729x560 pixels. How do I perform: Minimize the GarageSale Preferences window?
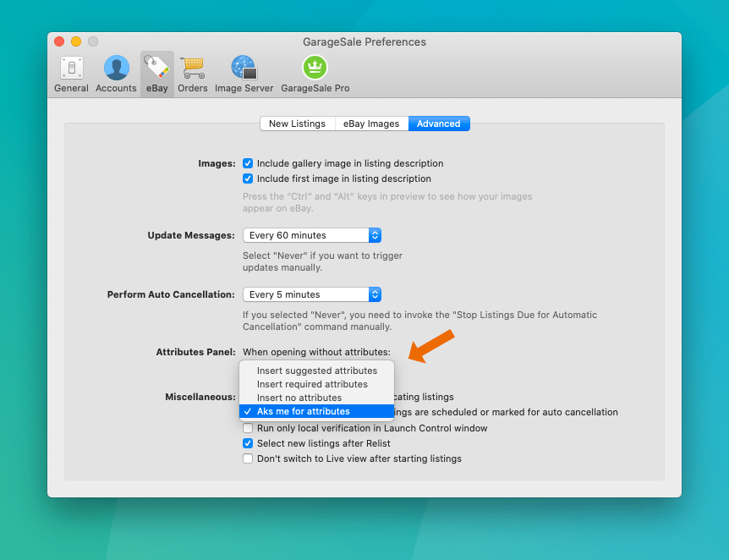pos(76,41)
